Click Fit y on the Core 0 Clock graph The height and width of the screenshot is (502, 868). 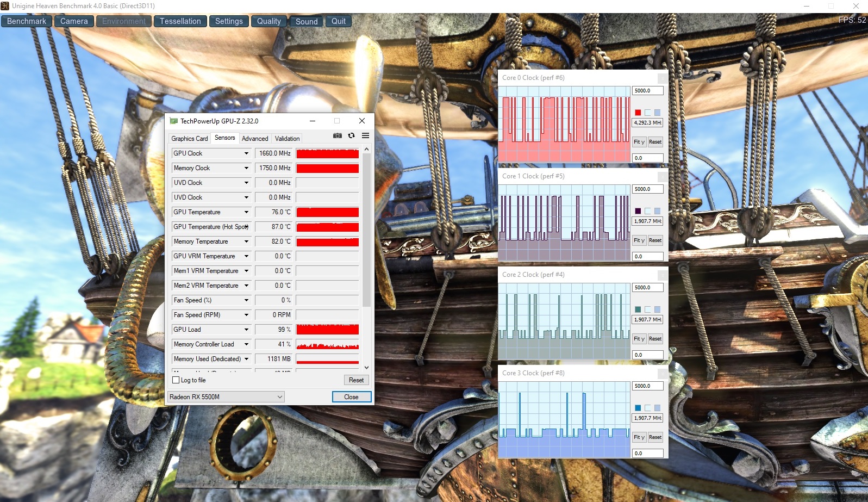click(639, 142)
